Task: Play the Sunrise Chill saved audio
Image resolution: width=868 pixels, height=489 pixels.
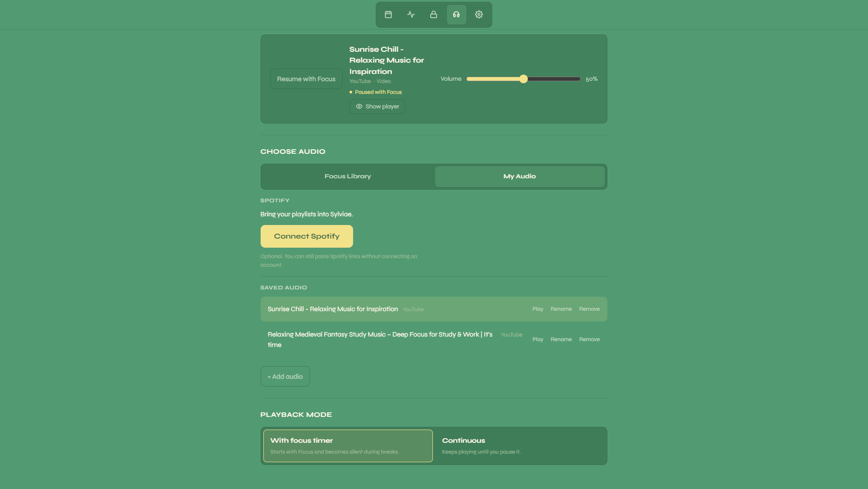Action: click(x=538, y=309)
